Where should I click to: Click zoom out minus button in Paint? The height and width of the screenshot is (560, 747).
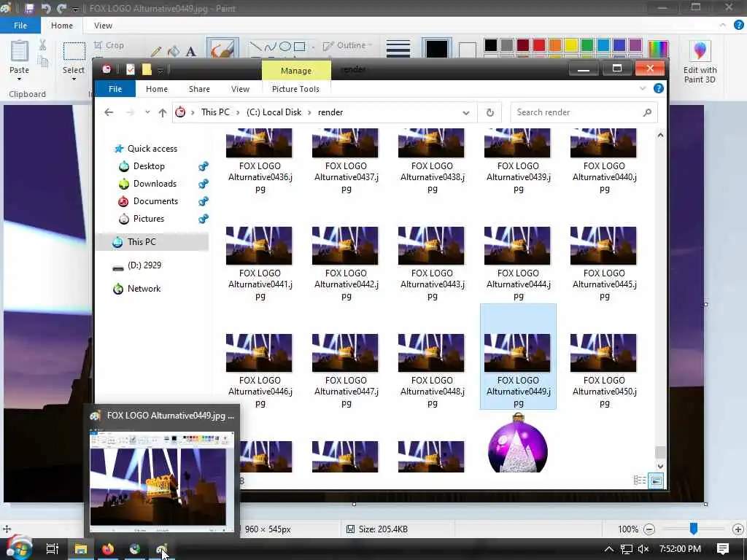[x=649, y=529]
